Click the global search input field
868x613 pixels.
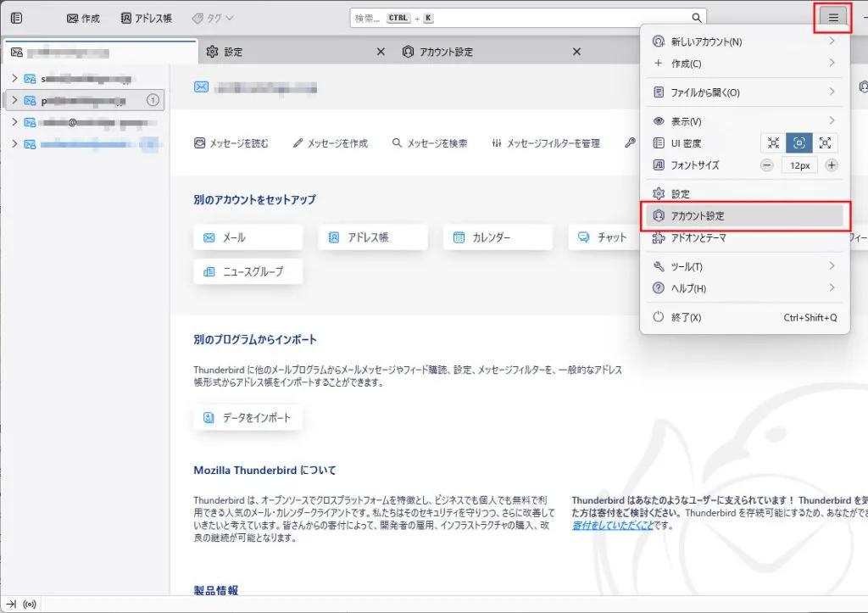pyautogui.click(x=517, y=18)
